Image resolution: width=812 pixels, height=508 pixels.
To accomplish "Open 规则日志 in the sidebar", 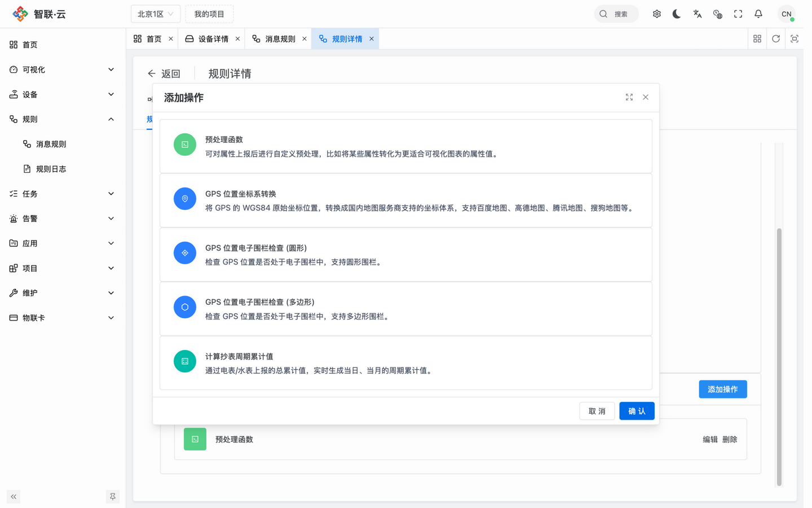I will click(x=63, y=169).
